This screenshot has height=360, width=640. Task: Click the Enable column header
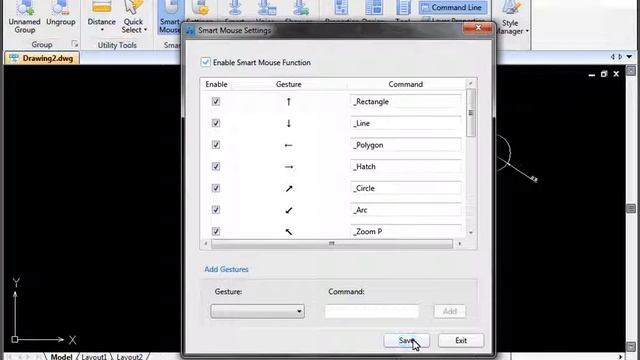[x=216, y=84]
